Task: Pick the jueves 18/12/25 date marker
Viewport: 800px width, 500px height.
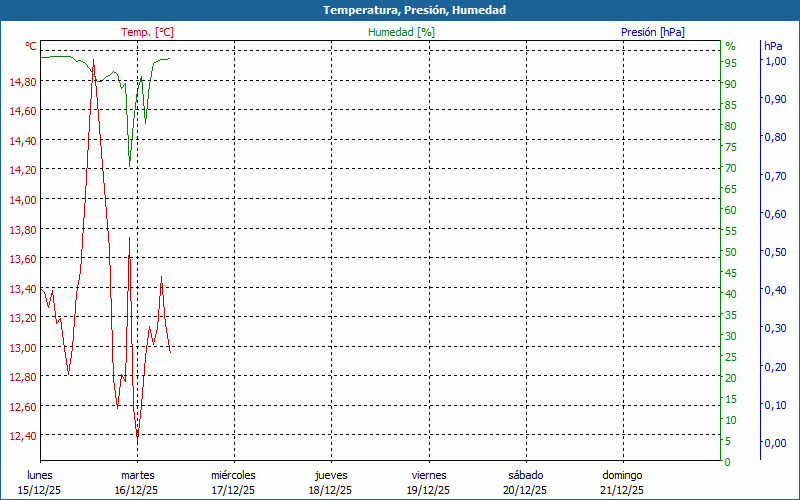Action: tap(331, 482)
